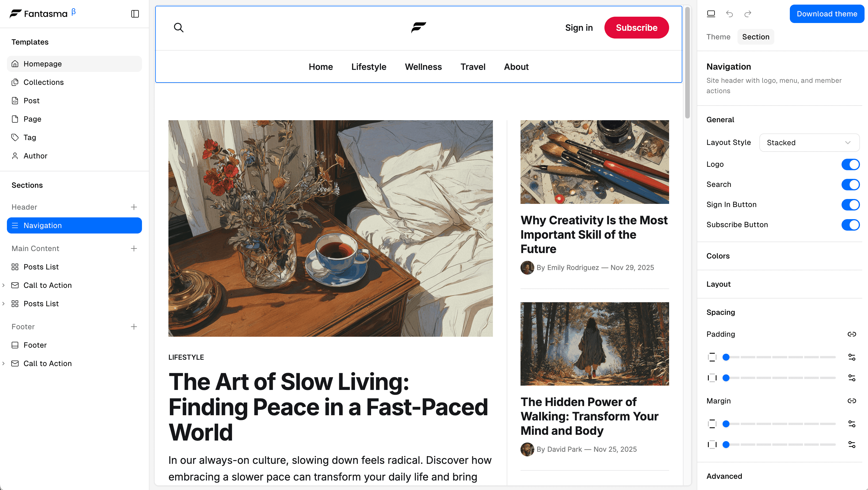Collapse the left sidebar panel icon
Viewport: 868px width, 490px height.
coord(135,14)
